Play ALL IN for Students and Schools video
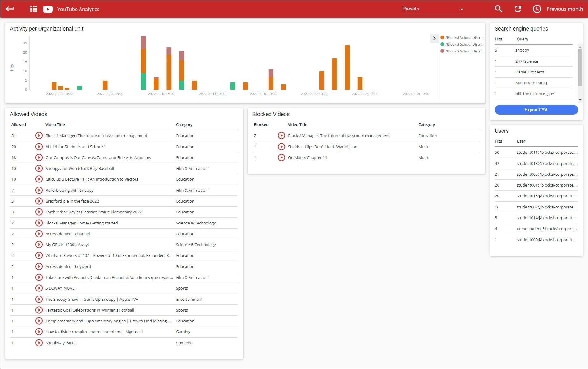This screenshot has height=369, width=588. pyautogui.click(x=39, y=147)
